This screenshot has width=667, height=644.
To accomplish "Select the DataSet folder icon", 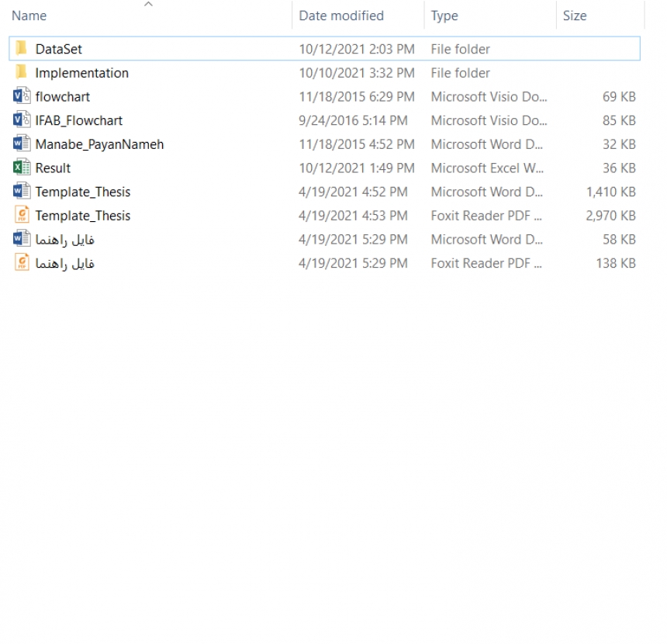I will [x=21, y=49].
